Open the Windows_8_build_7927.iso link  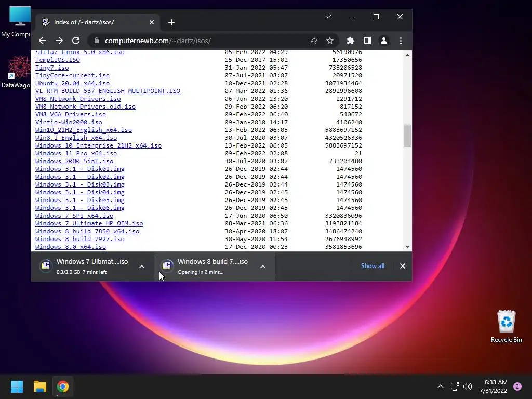tap(79, 239)
